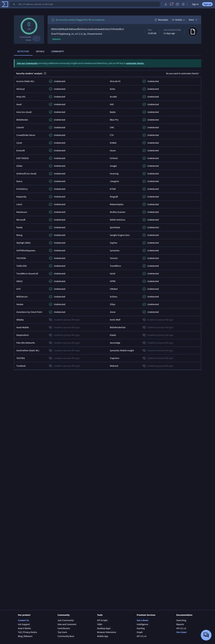Click the upload file icon in header
This screenshot has width=215, height=644.
(x=166, y=4)
